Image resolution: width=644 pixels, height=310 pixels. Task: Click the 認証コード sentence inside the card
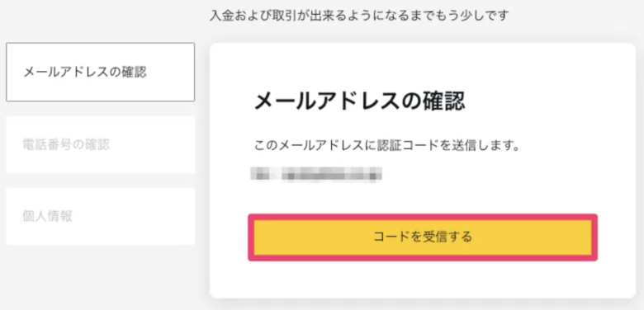387,147
